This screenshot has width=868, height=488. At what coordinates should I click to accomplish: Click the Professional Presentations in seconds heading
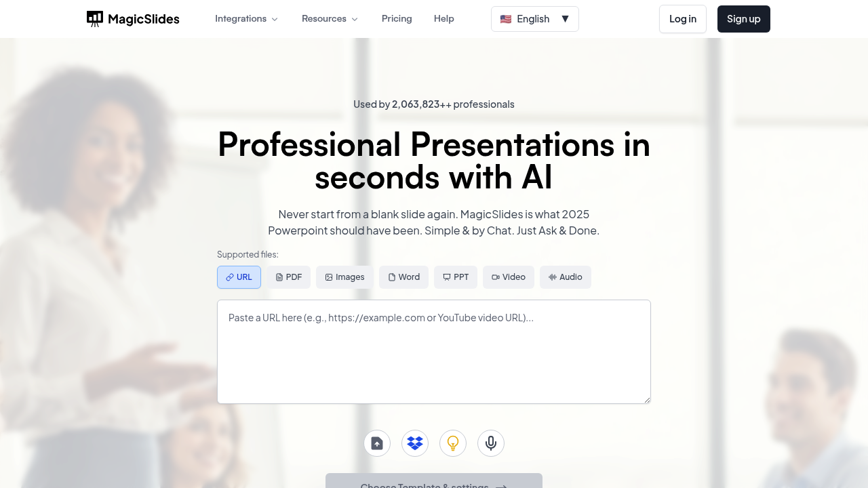(x=434, y=161)
